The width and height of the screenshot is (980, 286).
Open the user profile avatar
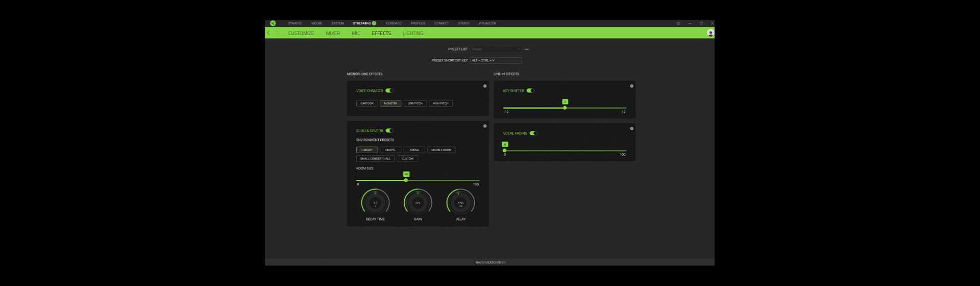710,33
